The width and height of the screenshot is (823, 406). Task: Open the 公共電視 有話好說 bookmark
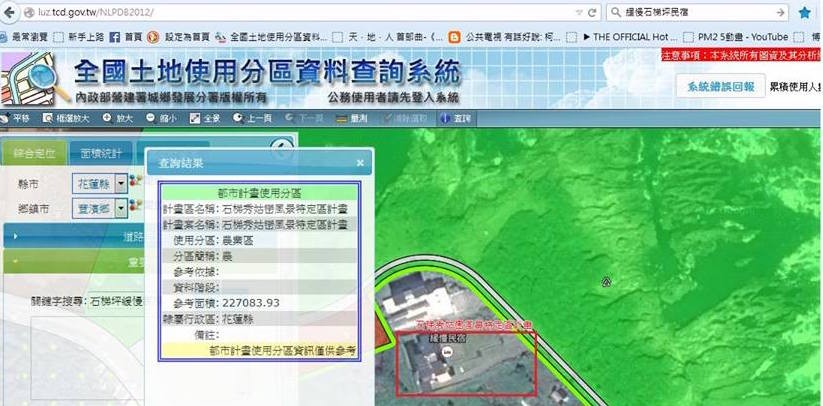point(505,37)
